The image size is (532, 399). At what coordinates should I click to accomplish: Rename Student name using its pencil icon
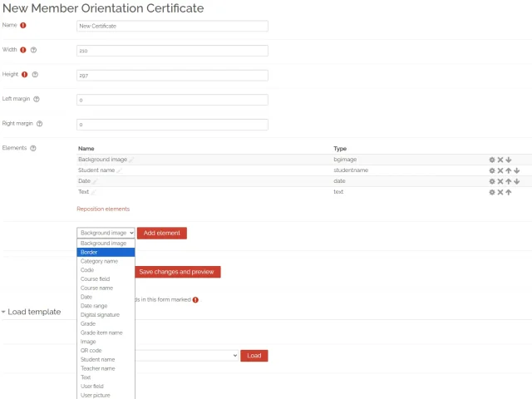(x=119, y=170)
